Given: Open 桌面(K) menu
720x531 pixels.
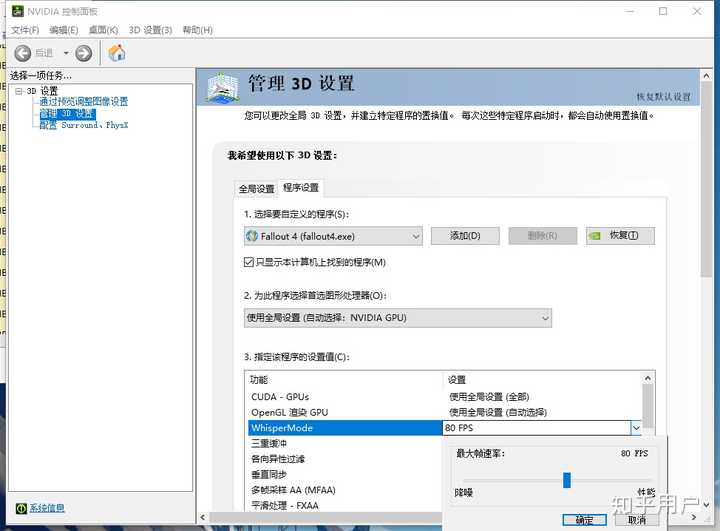Looking at the screenshot, I should click(x=103, y=30).
